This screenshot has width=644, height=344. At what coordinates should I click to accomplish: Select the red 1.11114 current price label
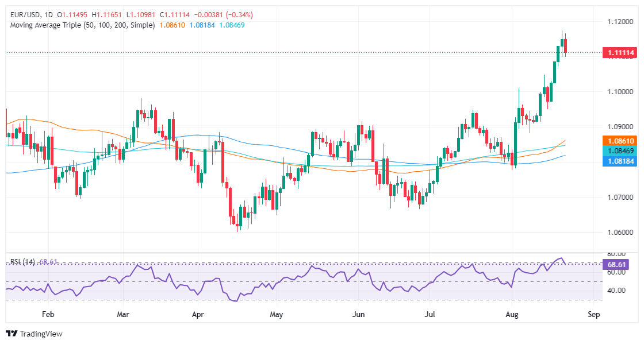[620, 52]
